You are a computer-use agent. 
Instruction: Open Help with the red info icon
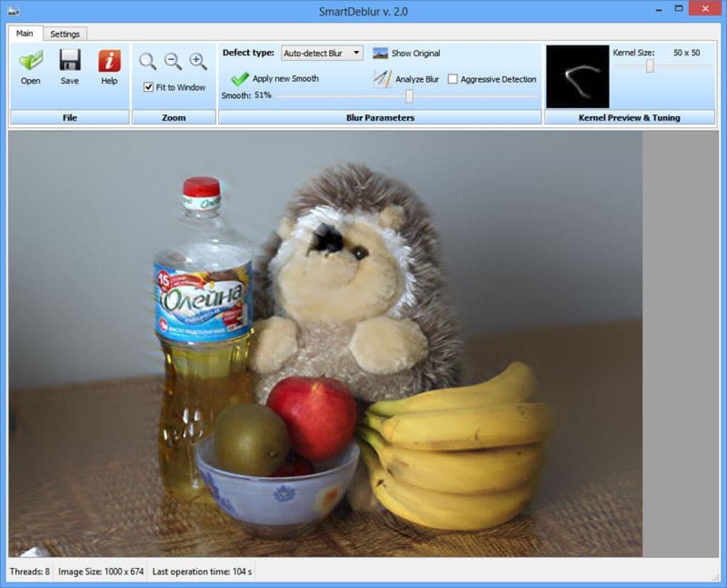[109, 61]
